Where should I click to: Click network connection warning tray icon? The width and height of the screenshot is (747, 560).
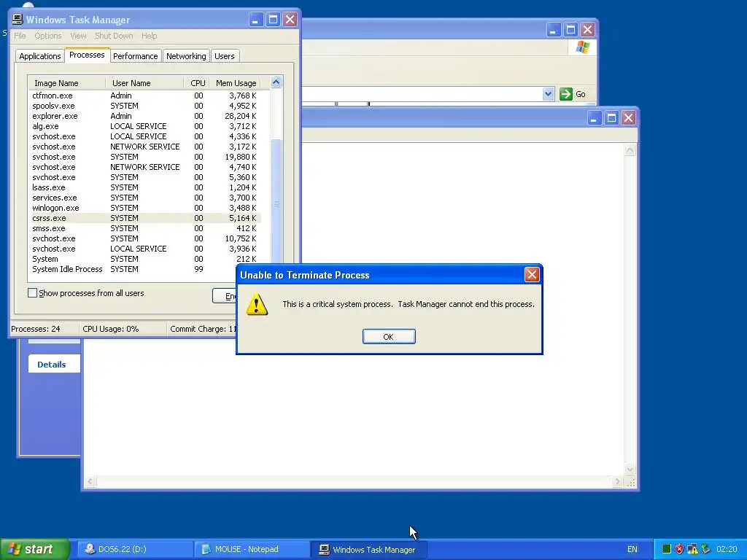click(x=692, y=549)
